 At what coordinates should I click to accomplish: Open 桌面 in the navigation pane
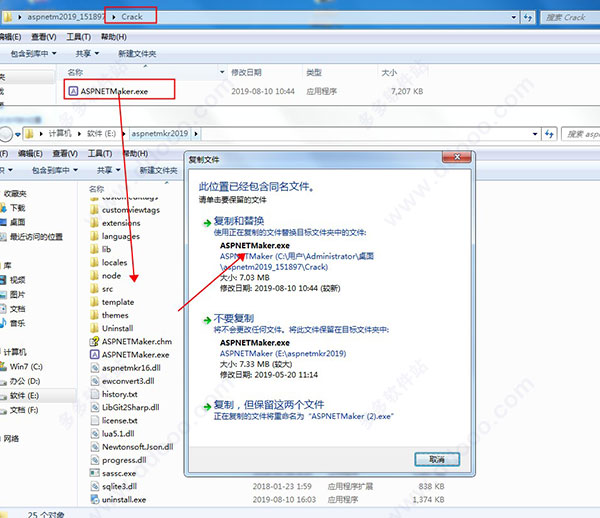point(17,222)
